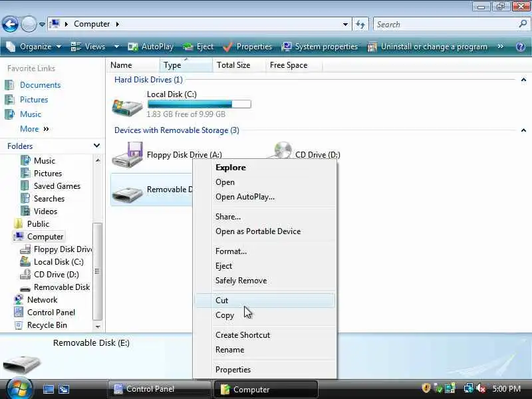Go back with the Back arrow button
The height and width of the screenshot is (399, 532).
click(x=10, y=24)
